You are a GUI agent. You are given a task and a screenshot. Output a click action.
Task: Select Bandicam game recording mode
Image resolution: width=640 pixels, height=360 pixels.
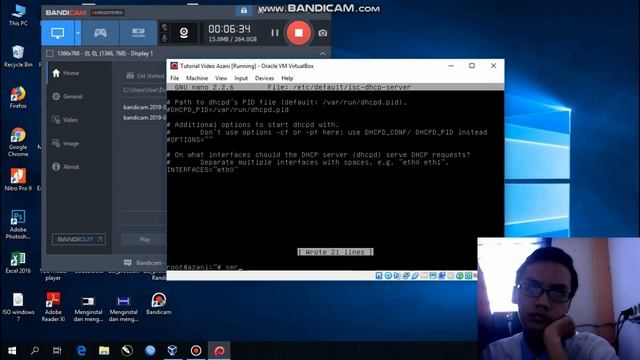click(x=100, y=33)
